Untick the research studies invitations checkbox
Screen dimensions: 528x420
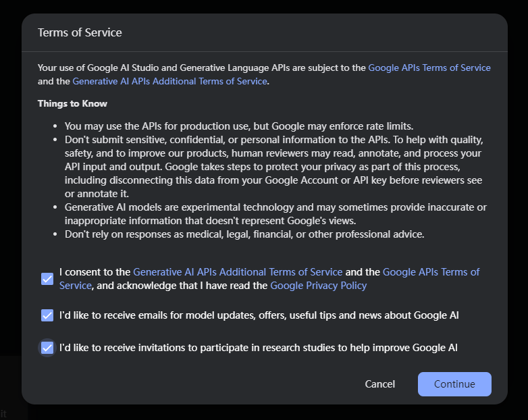47,348
